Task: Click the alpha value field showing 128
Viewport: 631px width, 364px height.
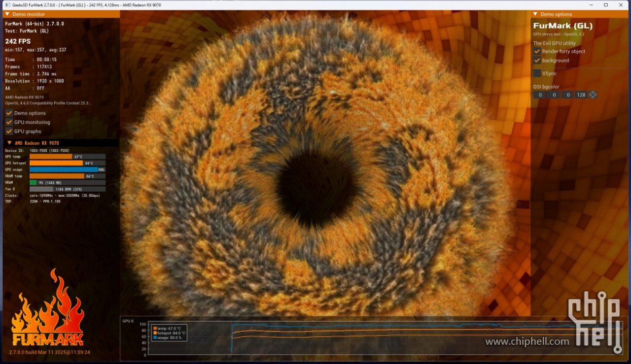Action: pyautogui.click(x=581, y=95)
